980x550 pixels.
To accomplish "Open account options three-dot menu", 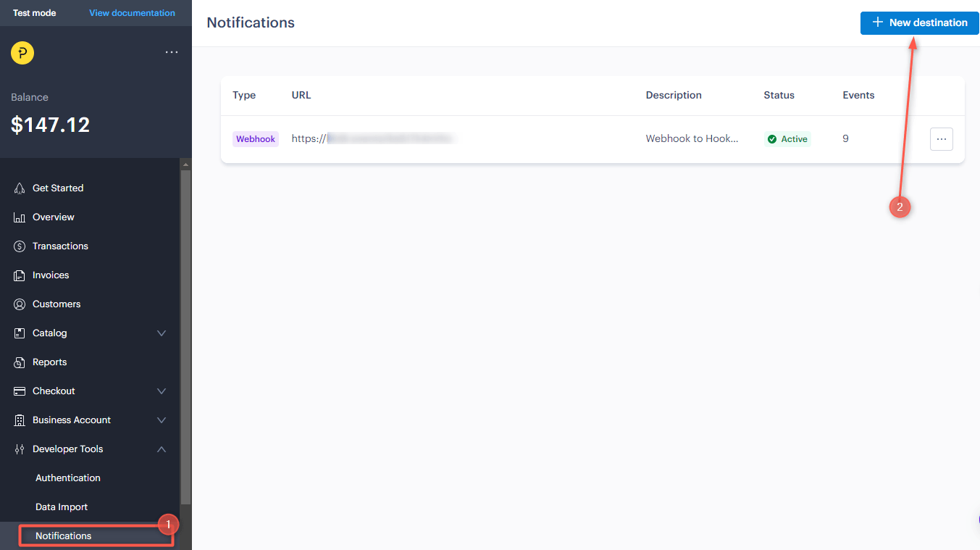I will pyautogui.click(x=172, y=52).
